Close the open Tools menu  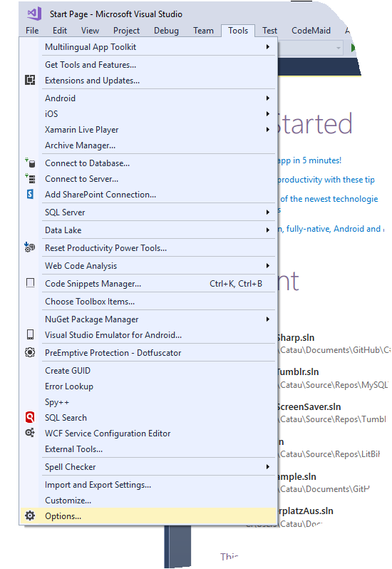click(x=238, y=31)
